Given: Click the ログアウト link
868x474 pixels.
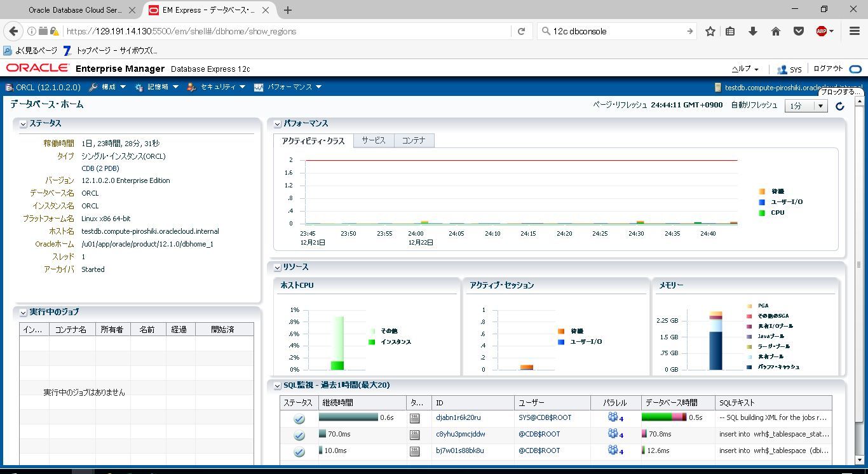Looking at the screenshot, I should 829,69.
